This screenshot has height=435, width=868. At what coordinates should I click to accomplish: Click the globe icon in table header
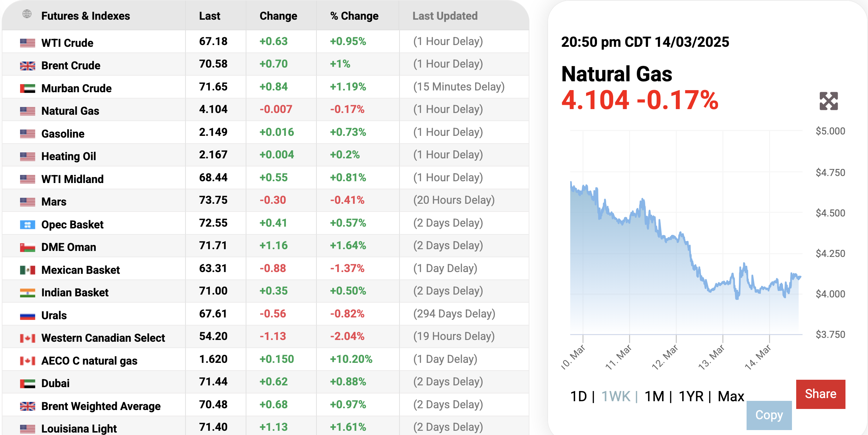click(27, 14)
